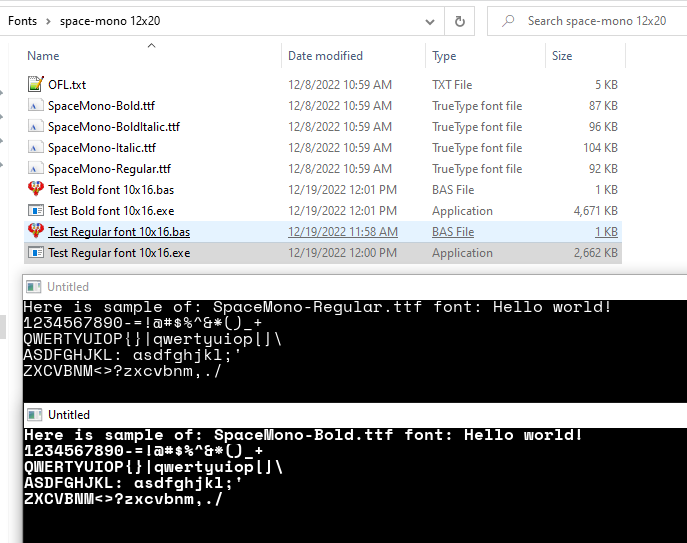
Task: Click the SpaceMono-Italic.ttf font file icon
Action: click(x=35, y=148)
